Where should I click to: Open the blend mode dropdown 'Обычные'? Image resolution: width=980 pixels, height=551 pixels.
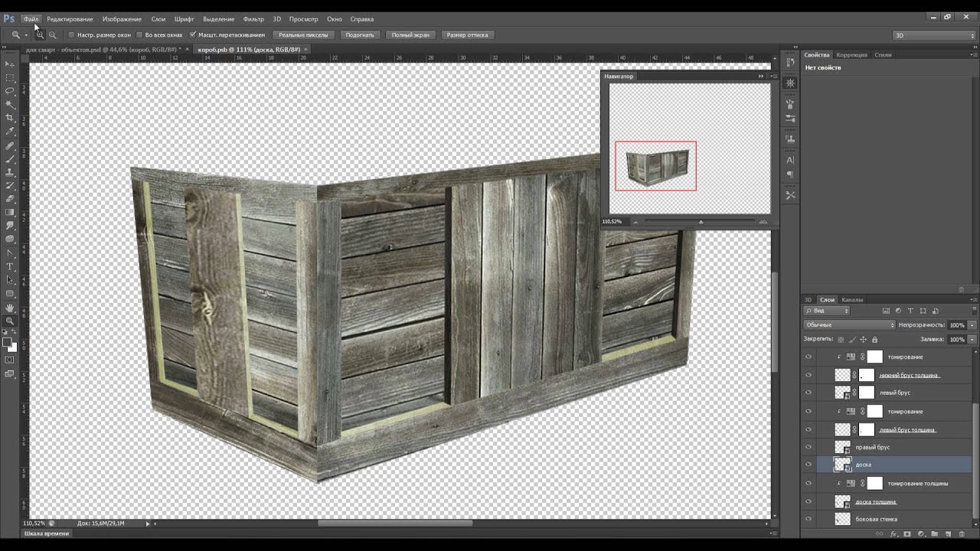pos(849,325)
